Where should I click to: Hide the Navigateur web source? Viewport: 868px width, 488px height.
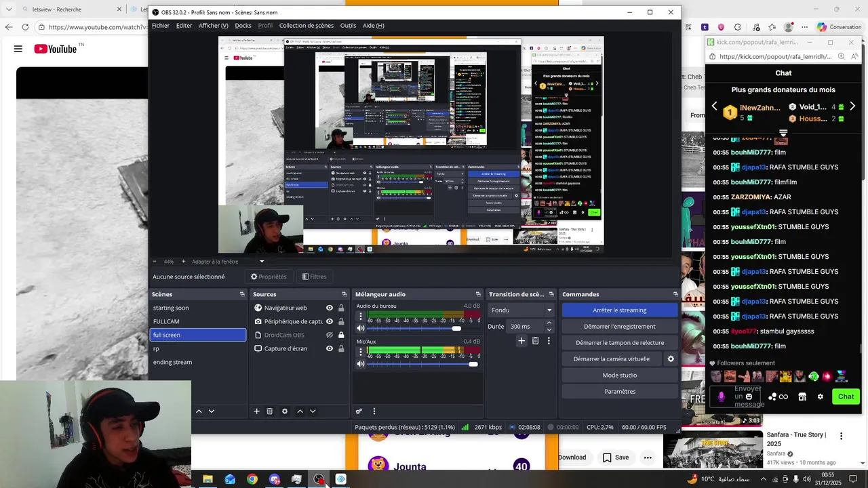point(330,308)
